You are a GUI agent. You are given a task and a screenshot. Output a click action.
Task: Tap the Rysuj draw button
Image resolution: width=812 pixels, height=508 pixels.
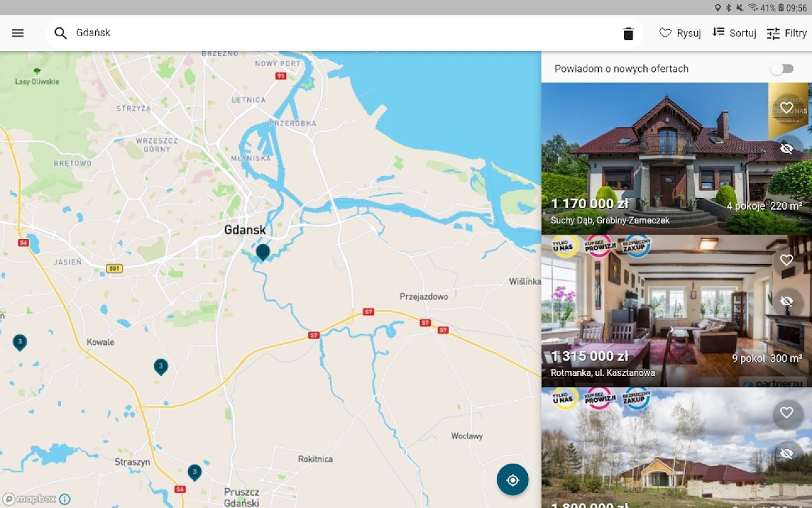tap(680, 33)
